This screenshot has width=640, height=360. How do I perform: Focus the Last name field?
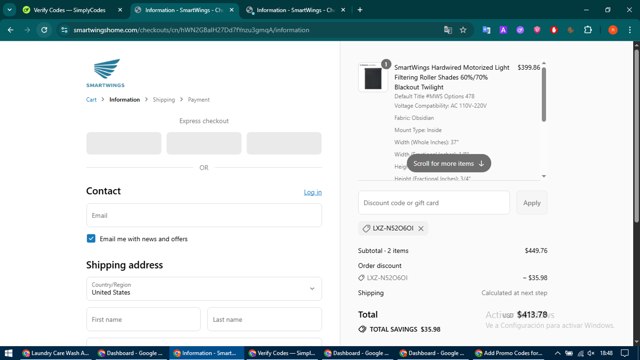[x=264, y=319]
